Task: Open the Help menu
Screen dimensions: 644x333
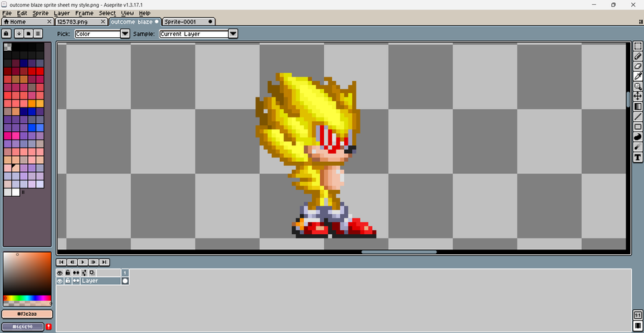Action: click(x=145, y=13)
